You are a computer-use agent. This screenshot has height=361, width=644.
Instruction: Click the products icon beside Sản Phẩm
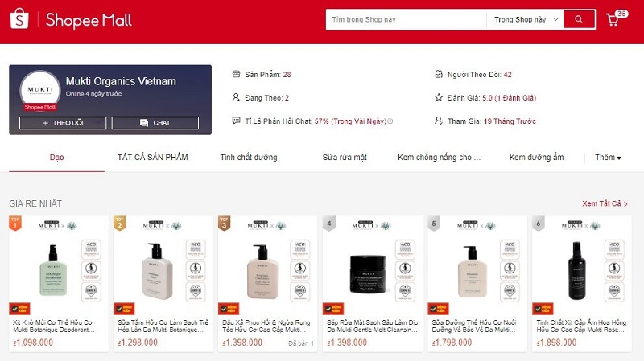pyautogui.click(x=236, y=74)
